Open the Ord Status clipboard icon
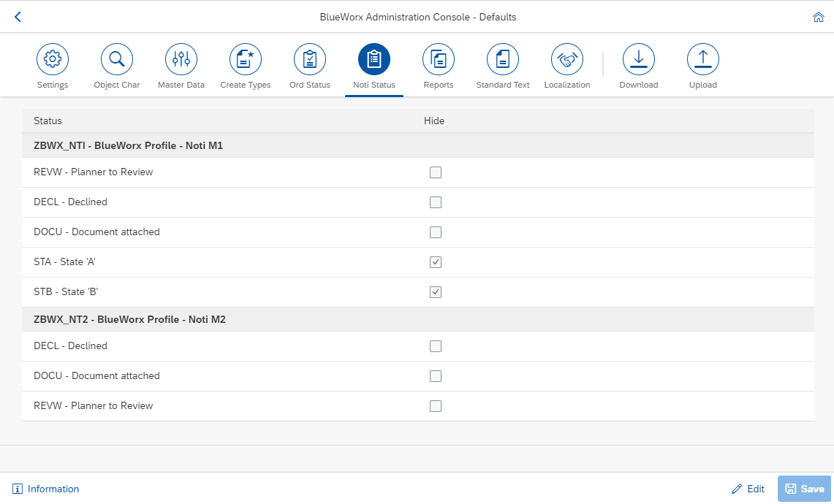The height and width of the screenshot is (504, 834). tap(310, 59)
